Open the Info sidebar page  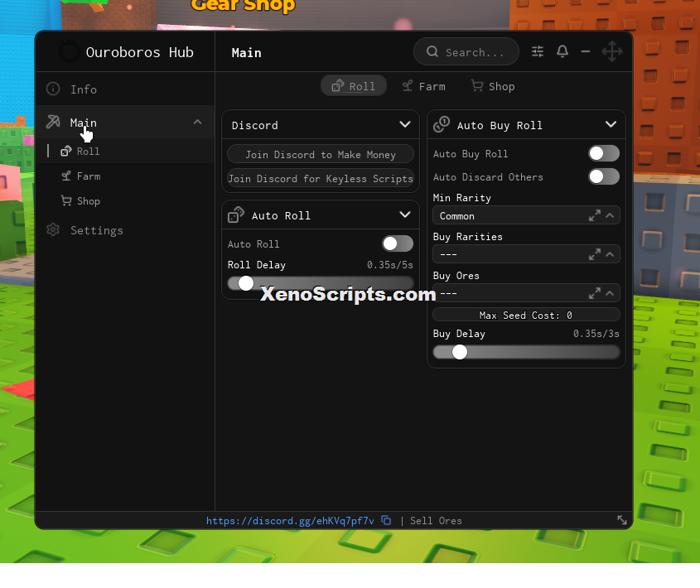pyautogui.click(x=125, y=89)
